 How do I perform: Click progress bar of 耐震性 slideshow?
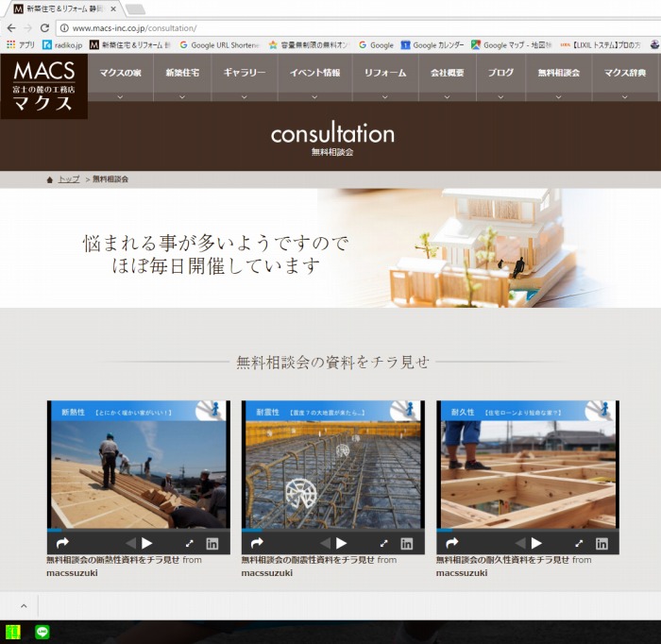pos(333,530)
